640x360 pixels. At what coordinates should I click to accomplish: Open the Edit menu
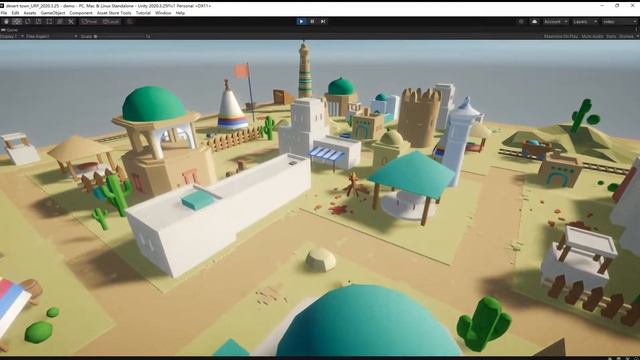point(15,13)
